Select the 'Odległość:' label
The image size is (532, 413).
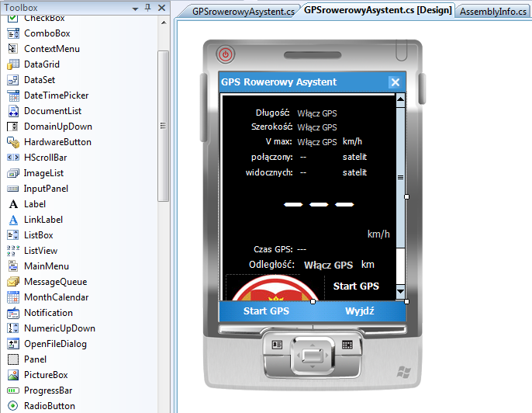(x=271, y=265)
